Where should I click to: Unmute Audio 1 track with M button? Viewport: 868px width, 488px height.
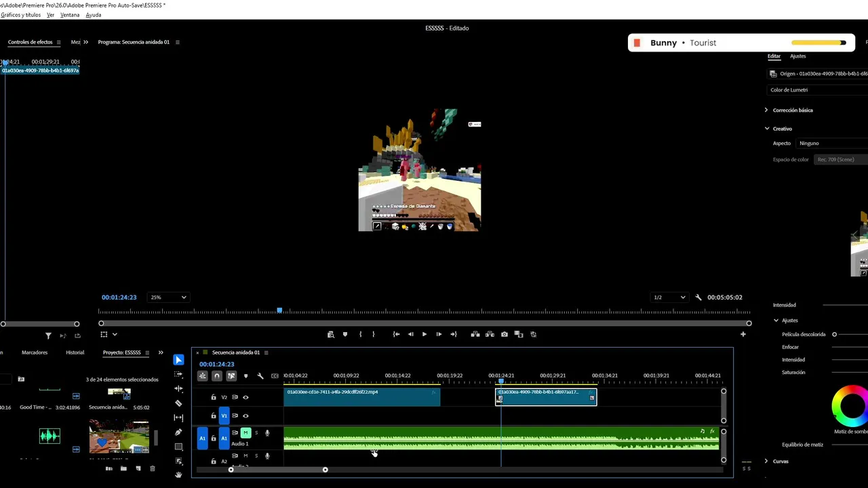coord(245,432)
